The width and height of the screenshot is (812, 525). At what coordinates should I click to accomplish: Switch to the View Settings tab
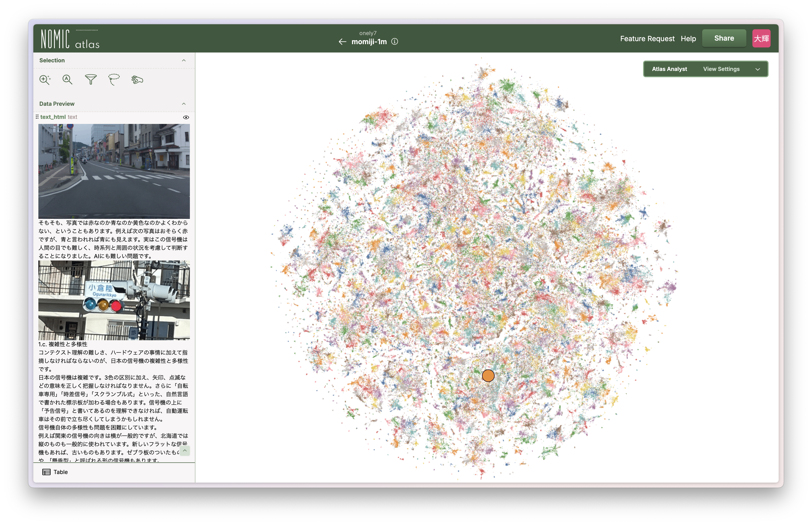(x=721, y=69)
